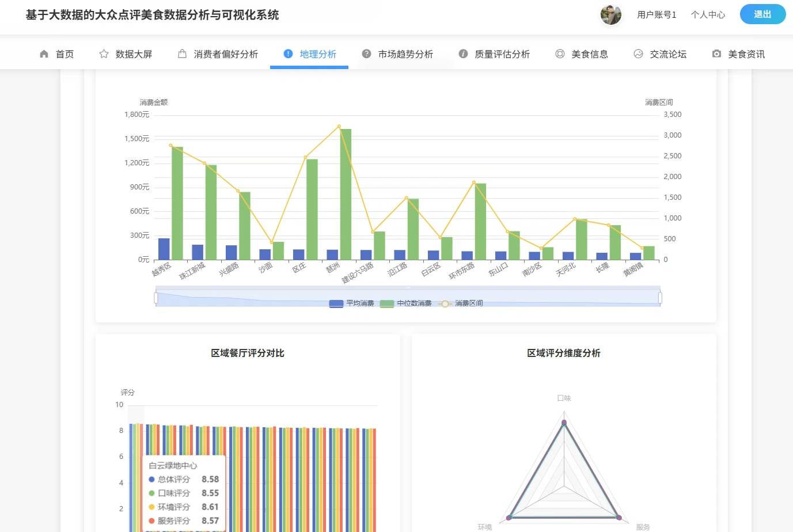The image size is (793, 532).
Task: Click the exclamation icon on 地理分析 tab
Action: click(x=287, y=54)
